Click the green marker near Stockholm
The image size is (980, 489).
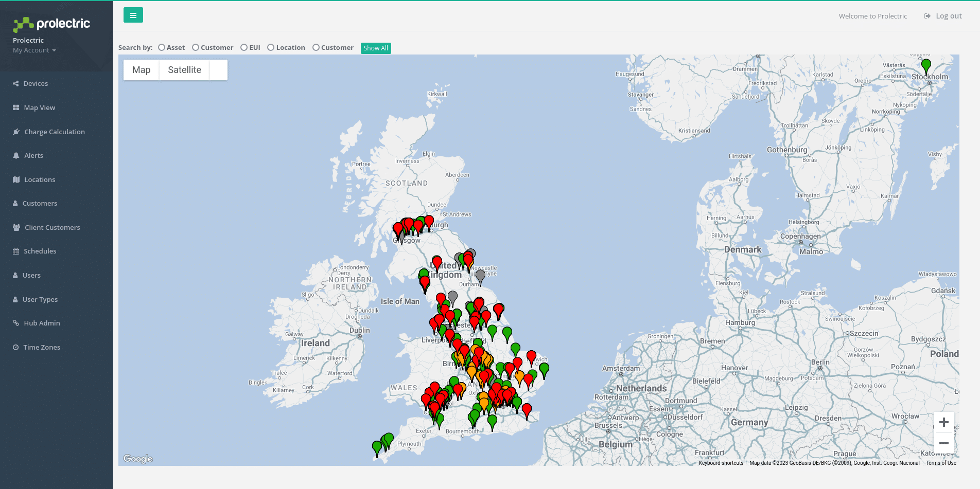point(926,66)
